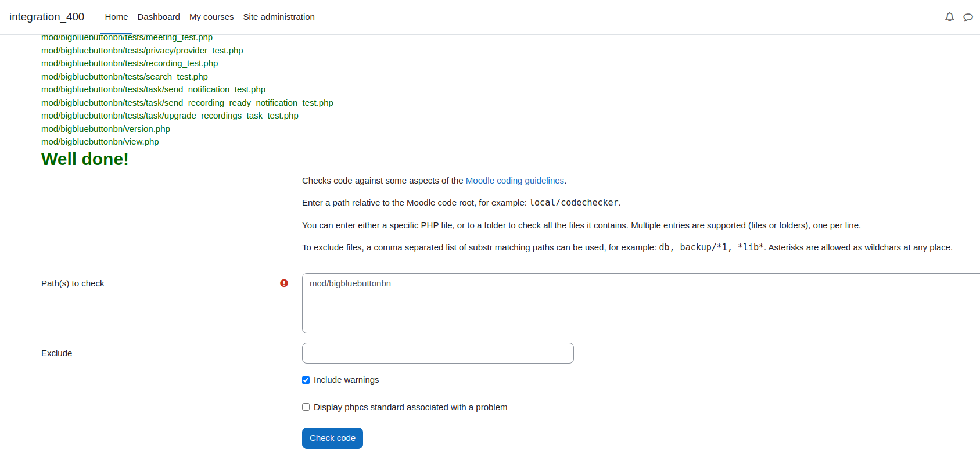This screenshot has width=980, height=456.
Task: Click the integration_400 site name
Action: click(x=46, y=17)
